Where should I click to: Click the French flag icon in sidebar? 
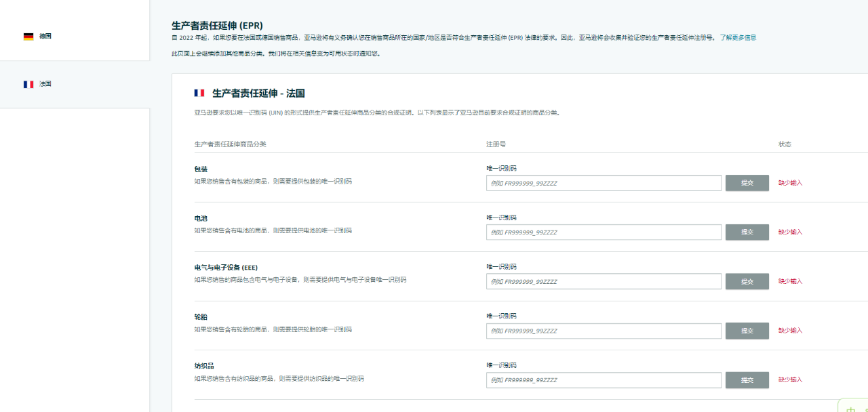(28, 84)
